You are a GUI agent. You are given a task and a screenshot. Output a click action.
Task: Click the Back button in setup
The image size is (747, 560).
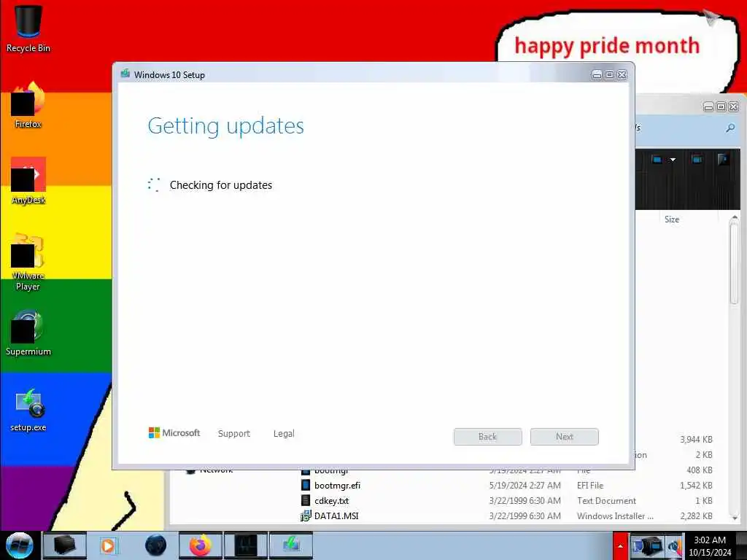coord(488,437)
